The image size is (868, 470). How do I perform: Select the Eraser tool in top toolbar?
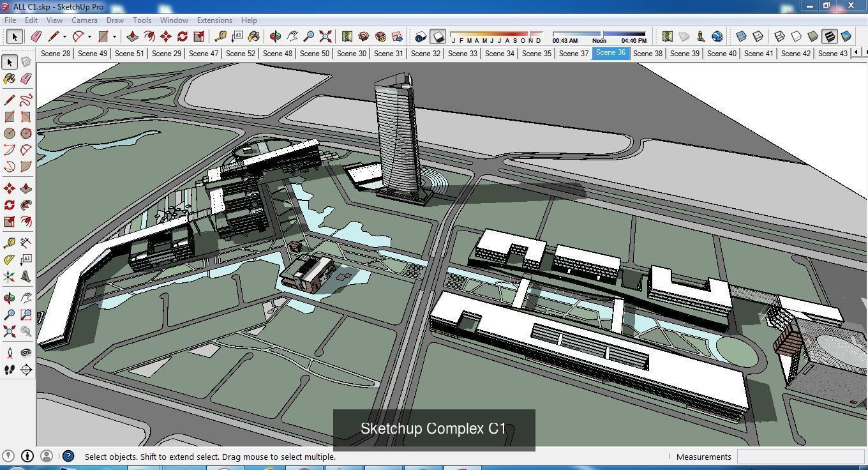pyautogui.click(x=36, y=36)
